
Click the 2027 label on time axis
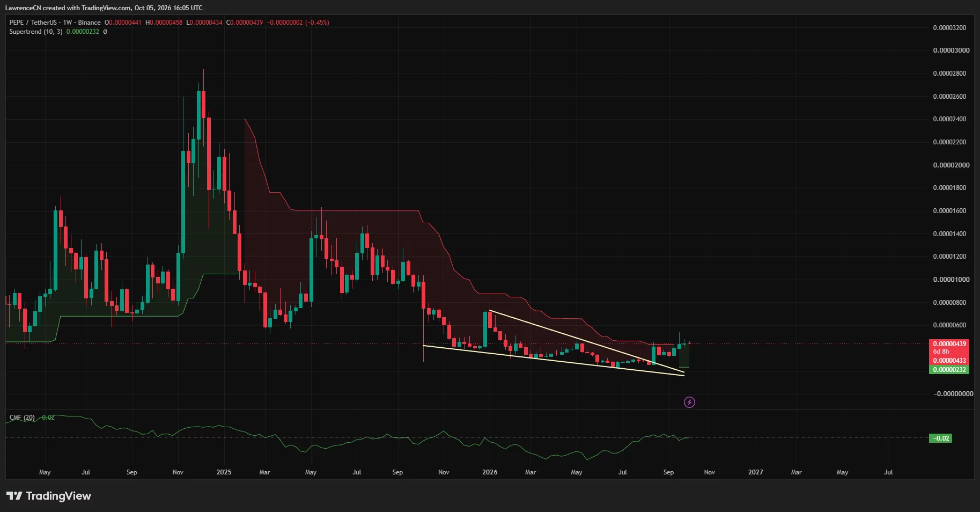click(755, 472)
